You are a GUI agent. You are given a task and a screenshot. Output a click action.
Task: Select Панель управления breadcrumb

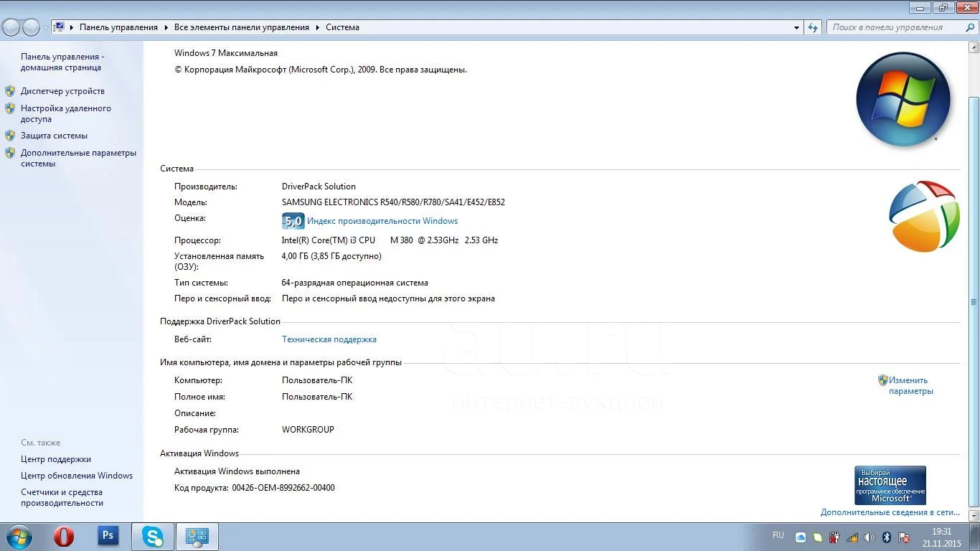[118, 27]
